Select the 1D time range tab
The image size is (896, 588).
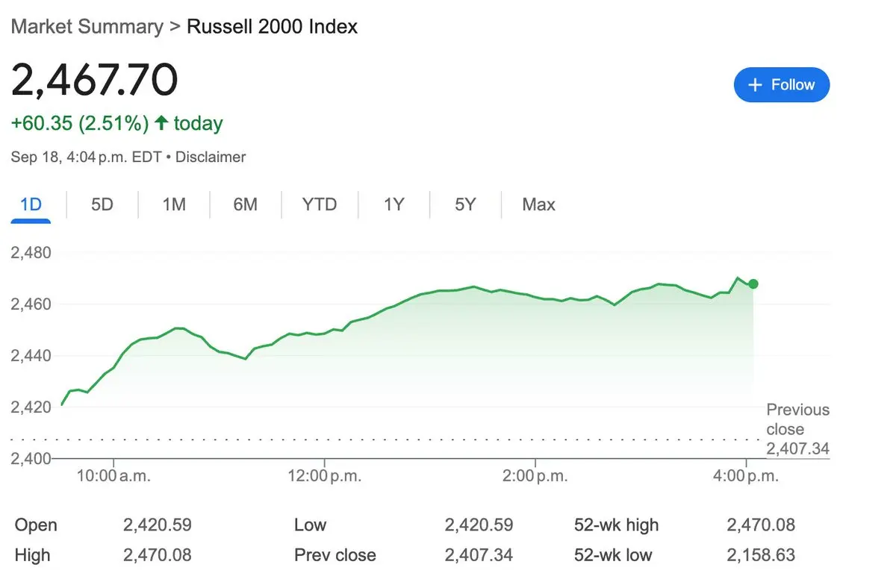pyautogui.click(x=31, y=204)
